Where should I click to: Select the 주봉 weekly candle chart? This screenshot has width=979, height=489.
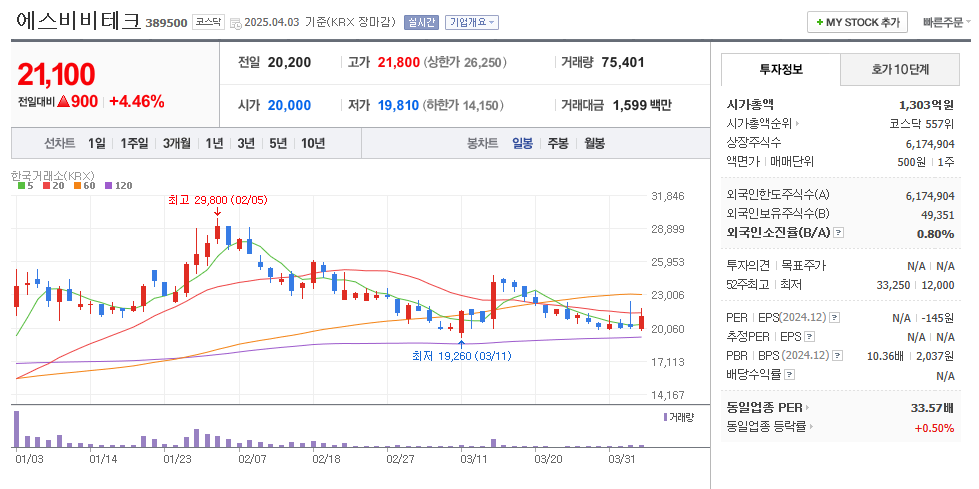pos(558,143)
